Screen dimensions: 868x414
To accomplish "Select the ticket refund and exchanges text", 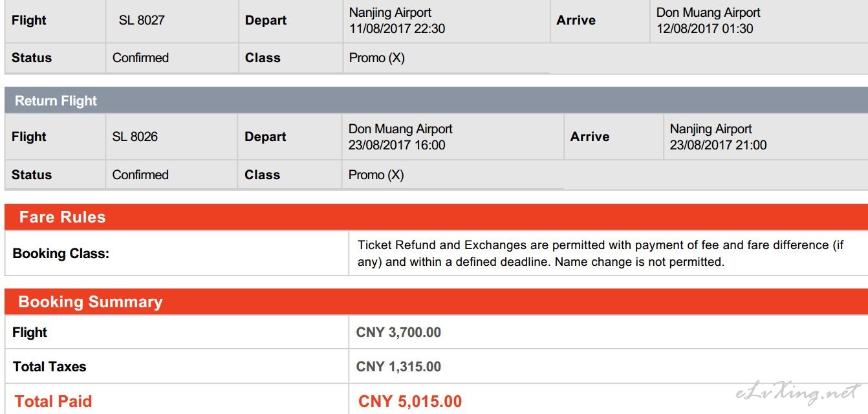I will (601, 254).
